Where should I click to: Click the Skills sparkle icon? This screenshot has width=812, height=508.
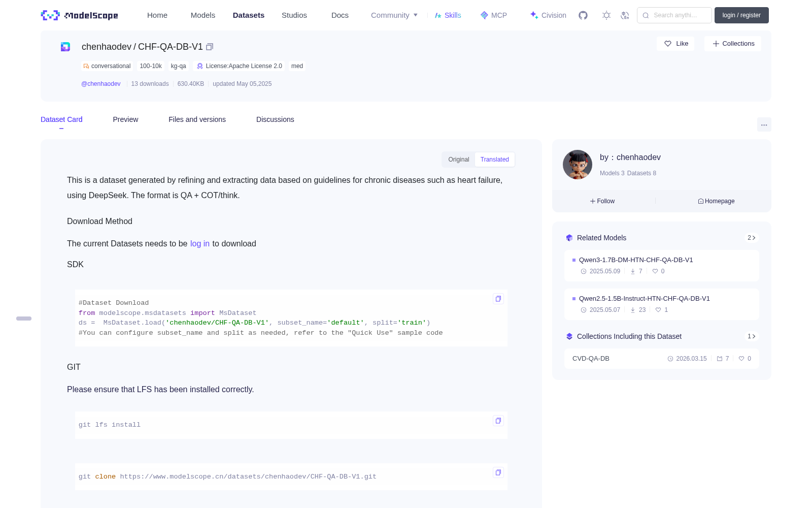(438, 15)
